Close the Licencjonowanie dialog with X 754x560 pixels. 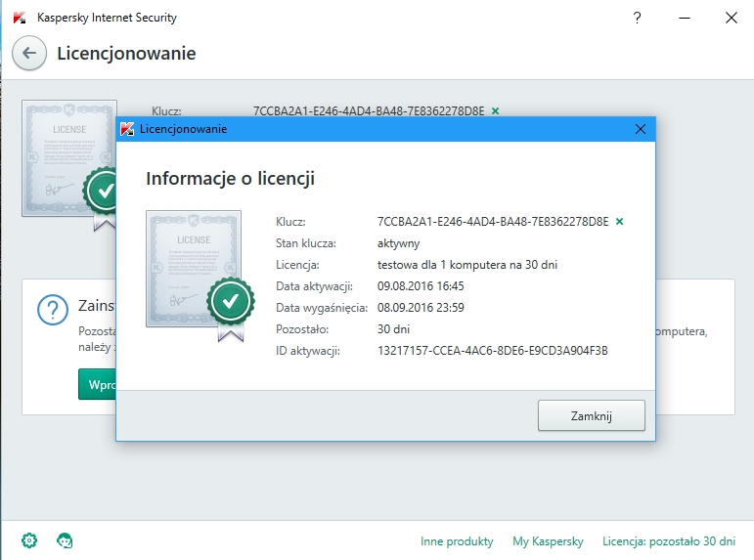pos(641,129)
